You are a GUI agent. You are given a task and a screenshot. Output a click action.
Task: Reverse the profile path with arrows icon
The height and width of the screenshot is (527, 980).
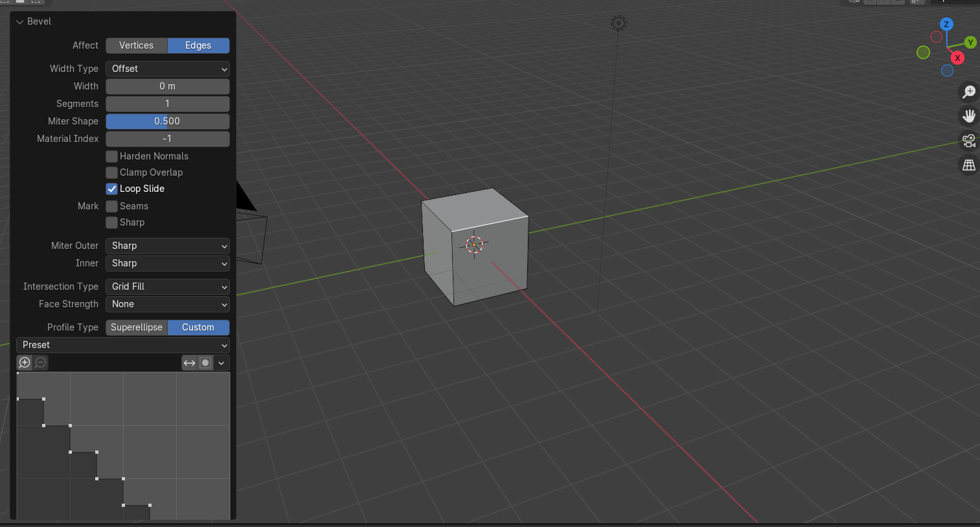(189, 363)
